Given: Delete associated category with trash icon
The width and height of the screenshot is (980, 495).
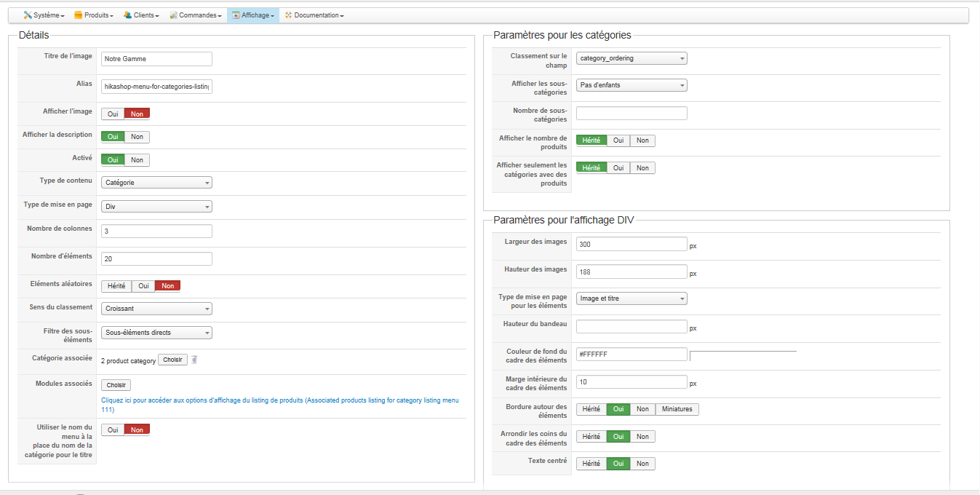Looking at the screenshot, I should [194, 360].
